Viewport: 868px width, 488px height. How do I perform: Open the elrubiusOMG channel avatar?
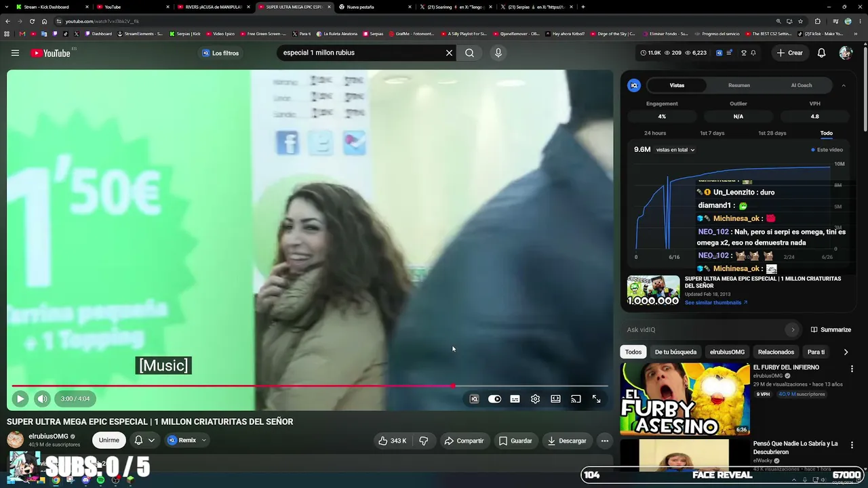tap(15, 439)
